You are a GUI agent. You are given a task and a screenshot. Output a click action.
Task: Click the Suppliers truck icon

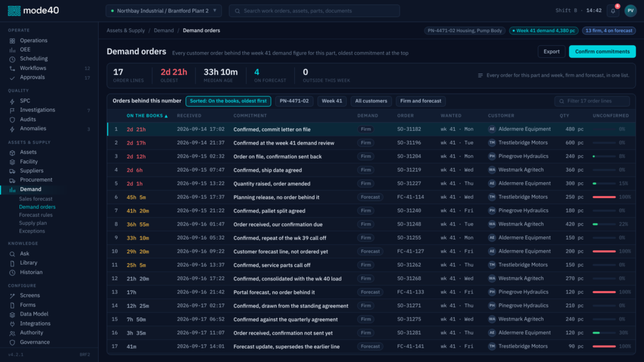tap(13, 171)
